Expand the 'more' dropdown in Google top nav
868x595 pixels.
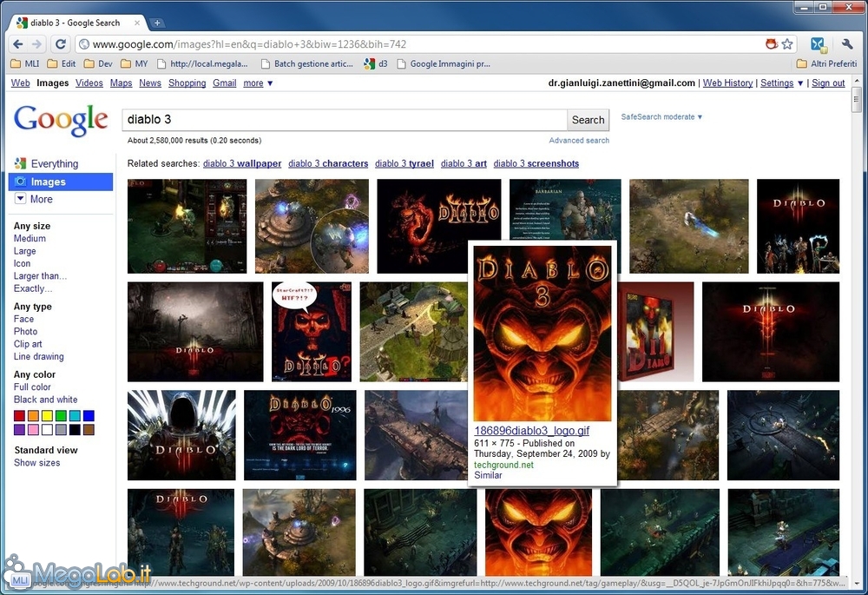(258, 83)
